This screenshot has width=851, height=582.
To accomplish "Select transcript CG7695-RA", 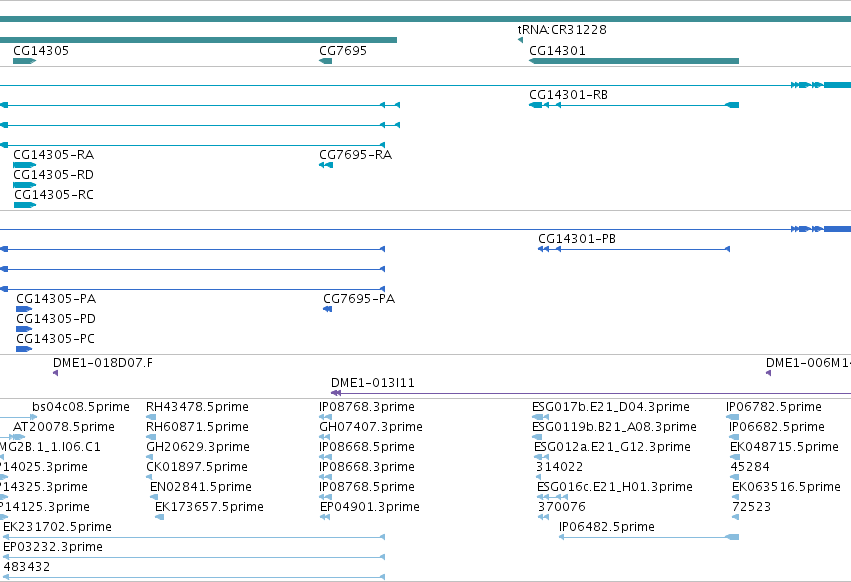I will click(x=355, y=155).
